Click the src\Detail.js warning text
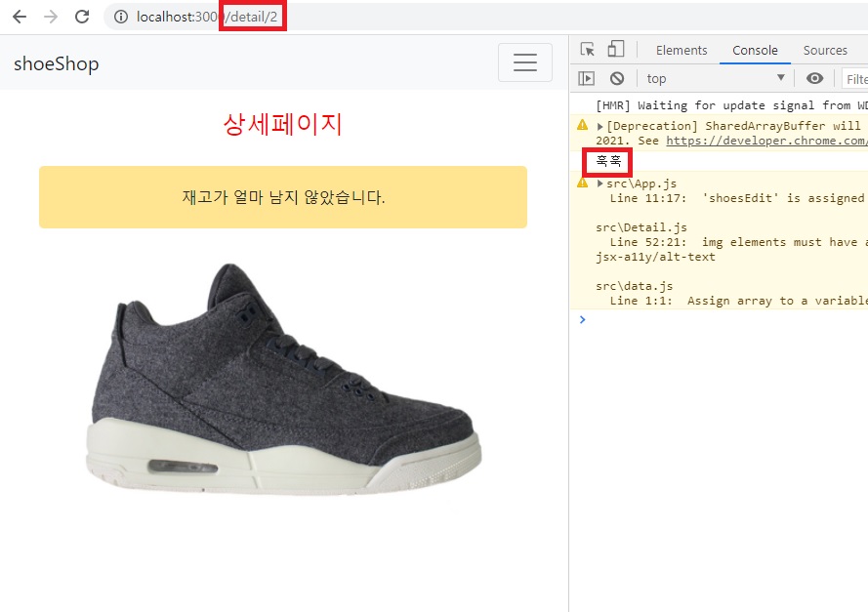 [x=641, y=227]
